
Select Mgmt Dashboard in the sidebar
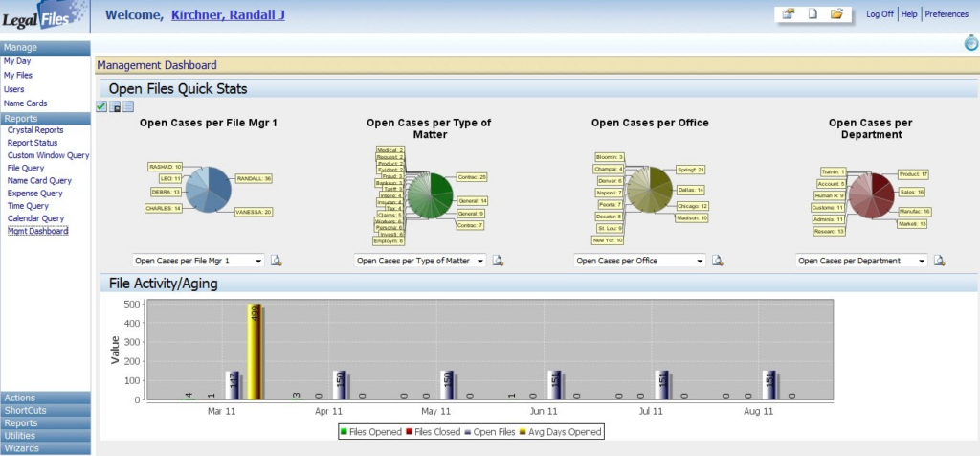pos(37,231)
